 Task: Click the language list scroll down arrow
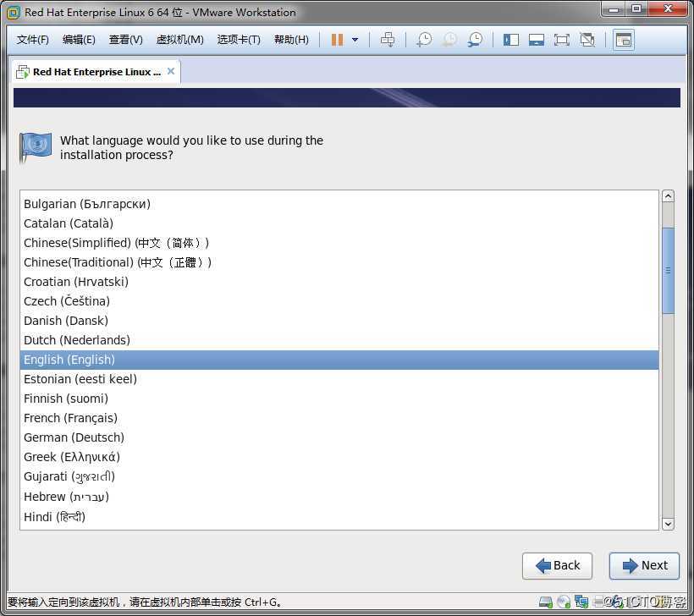point(668,524)
